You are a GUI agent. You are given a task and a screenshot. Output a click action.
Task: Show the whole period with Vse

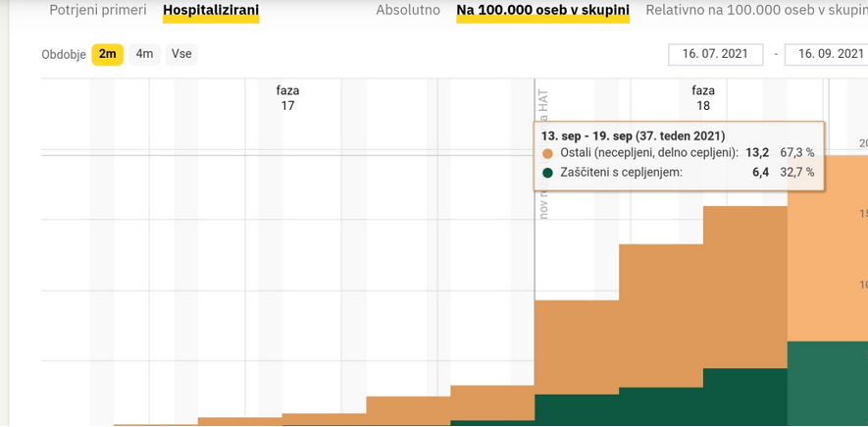(181, 54)
